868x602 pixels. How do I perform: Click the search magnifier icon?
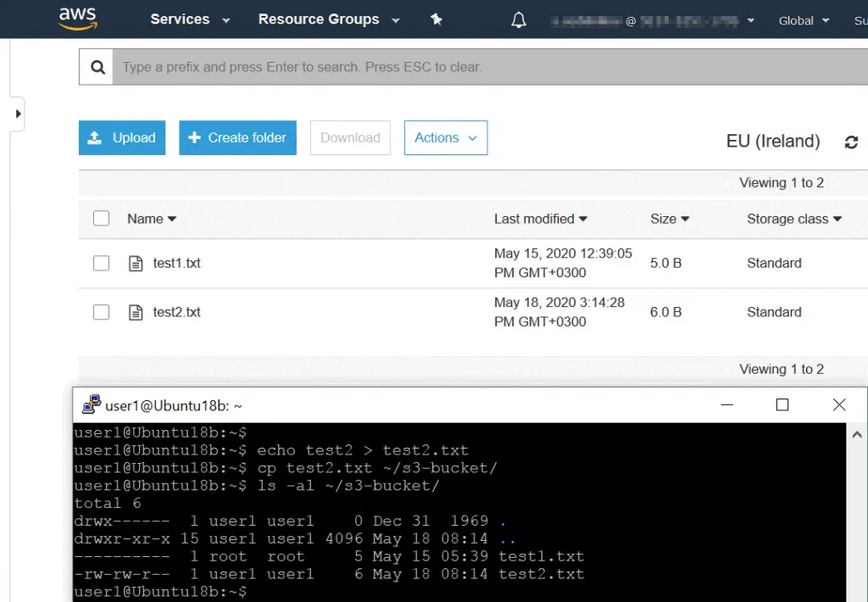[98, 67]
